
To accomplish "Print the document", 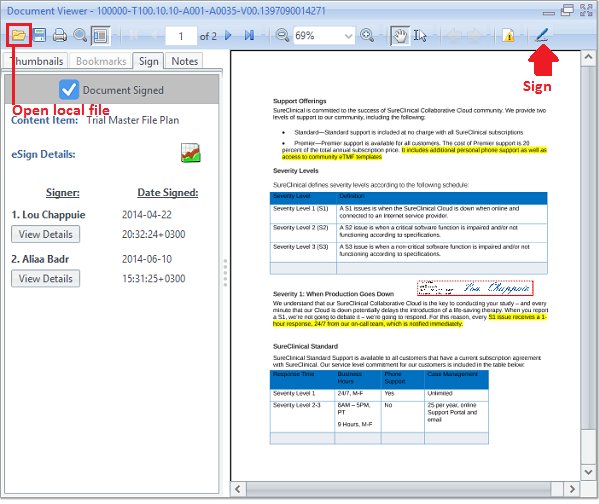I will click(x=60, y=35).
